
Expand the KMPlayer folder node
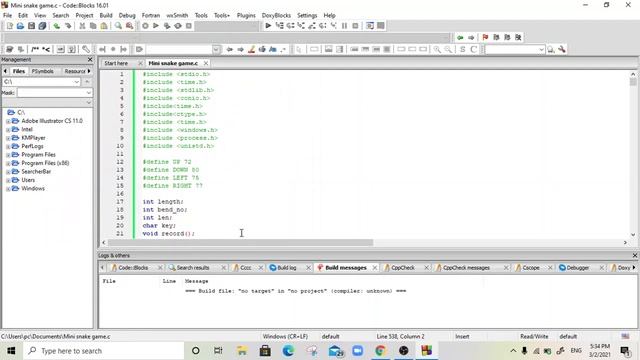pos(8,138)
